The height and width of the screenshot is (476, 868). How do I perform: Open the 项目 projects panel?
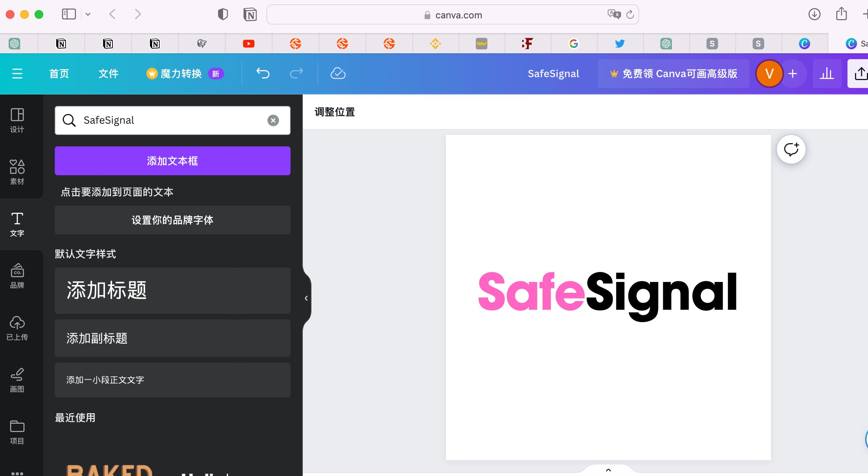[17, 432]
